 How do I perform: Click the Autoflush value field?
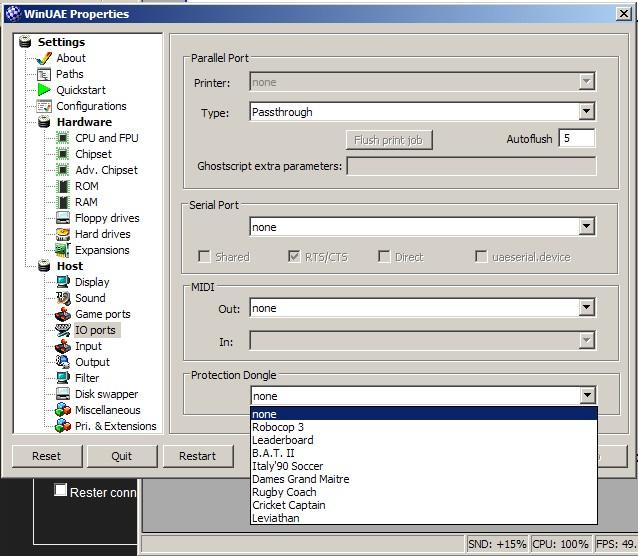coord(577,138)
